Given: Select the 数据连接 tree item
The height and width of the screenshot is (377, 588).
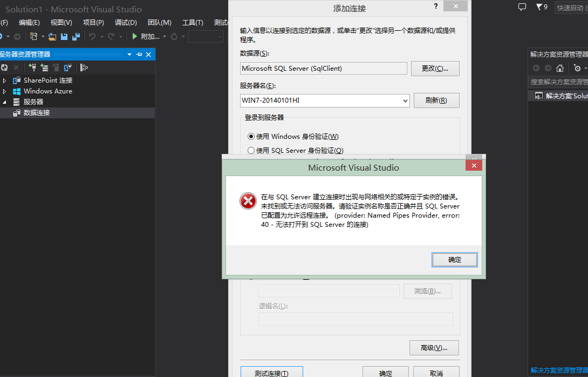Looking at the screenshot, I should click(77, 113).
